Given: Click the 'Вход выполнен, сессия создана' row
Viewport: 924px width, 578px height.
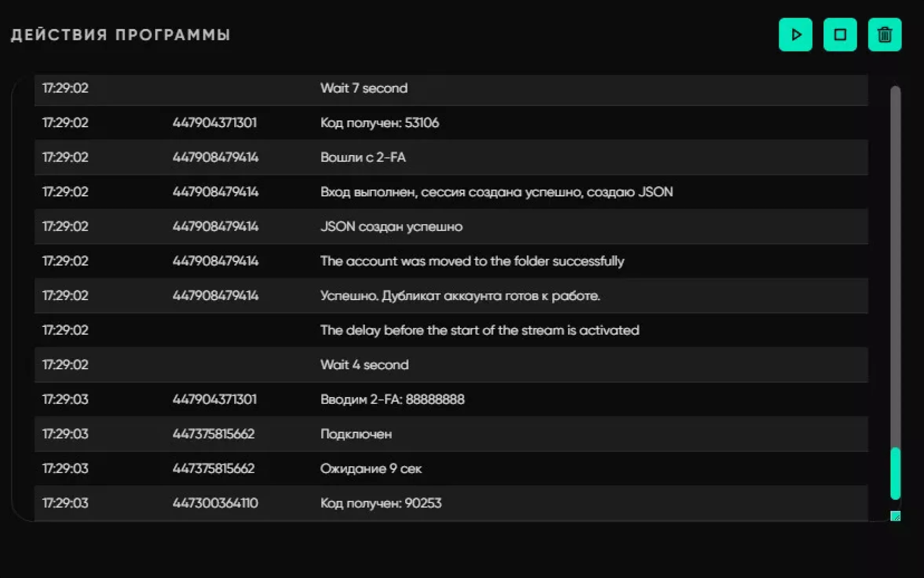Looking at the screenshot, I should tap(451, 192).
